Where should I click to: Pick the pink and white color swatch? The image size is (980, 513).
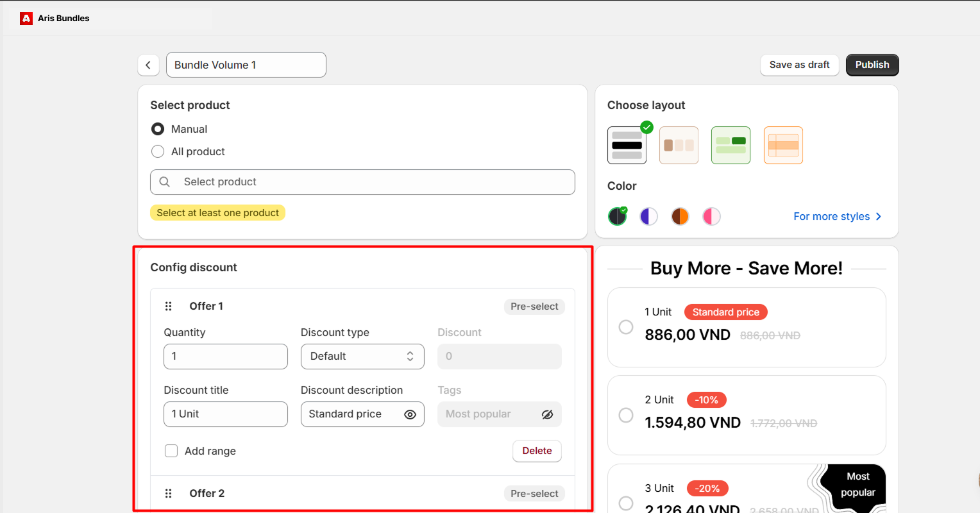click(712, 217)
